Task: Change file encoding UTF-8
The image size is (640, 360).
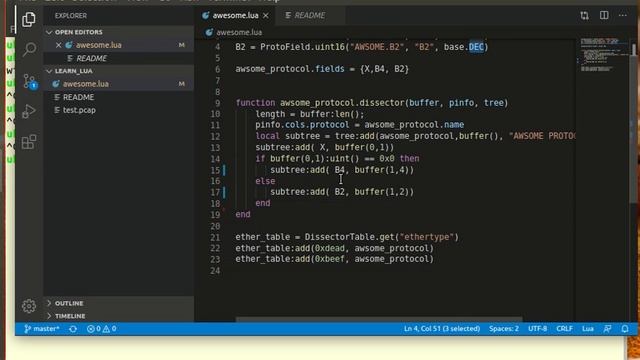Action: coord(537,329)
